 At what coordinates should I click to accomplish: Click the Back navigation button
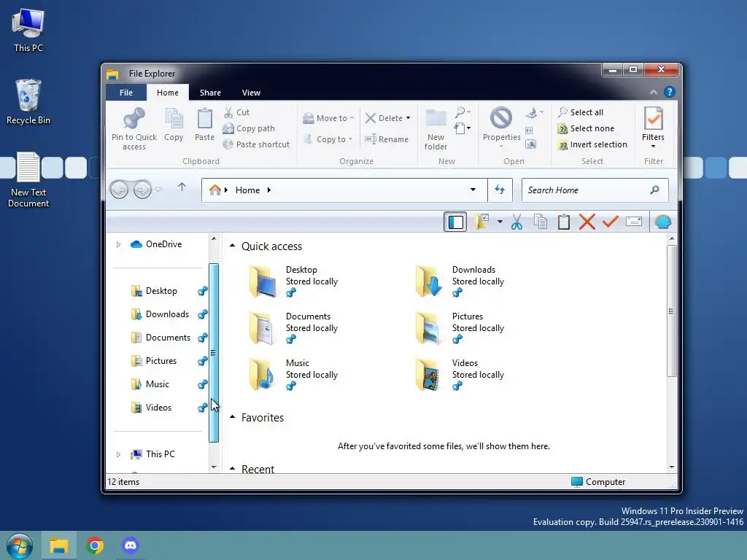coord(119,190)
